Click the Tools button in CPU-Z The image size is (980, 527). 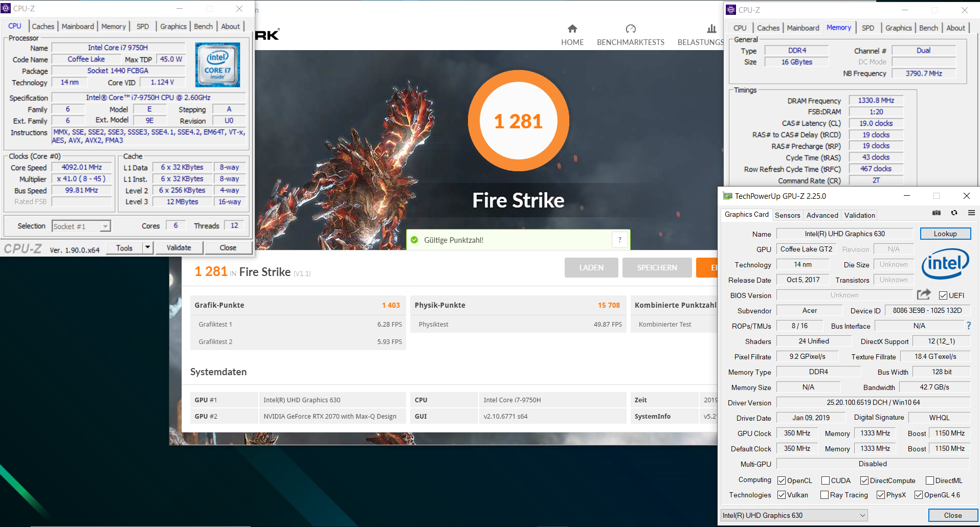tap(124, 247)
